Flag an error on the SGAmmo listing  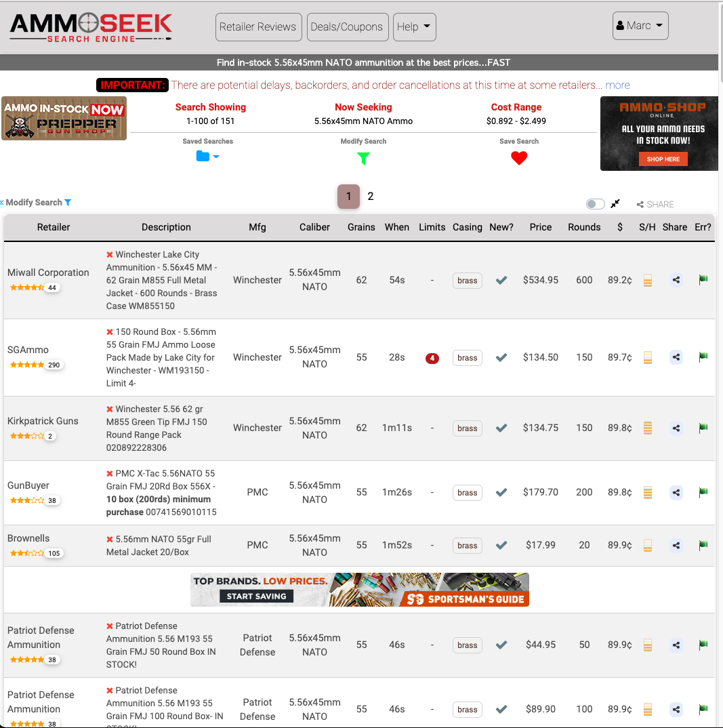pyautogui.click(x=703, y=357)
